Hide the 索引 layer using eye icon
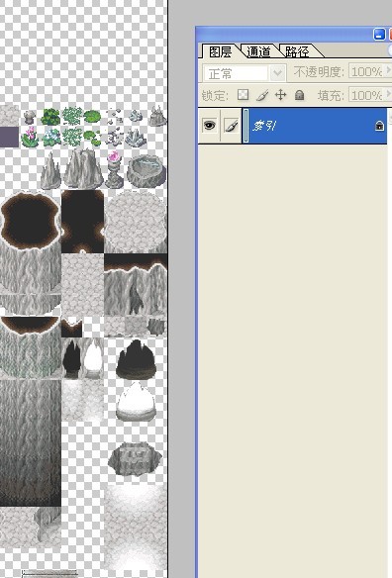 (x=209, y=126)
